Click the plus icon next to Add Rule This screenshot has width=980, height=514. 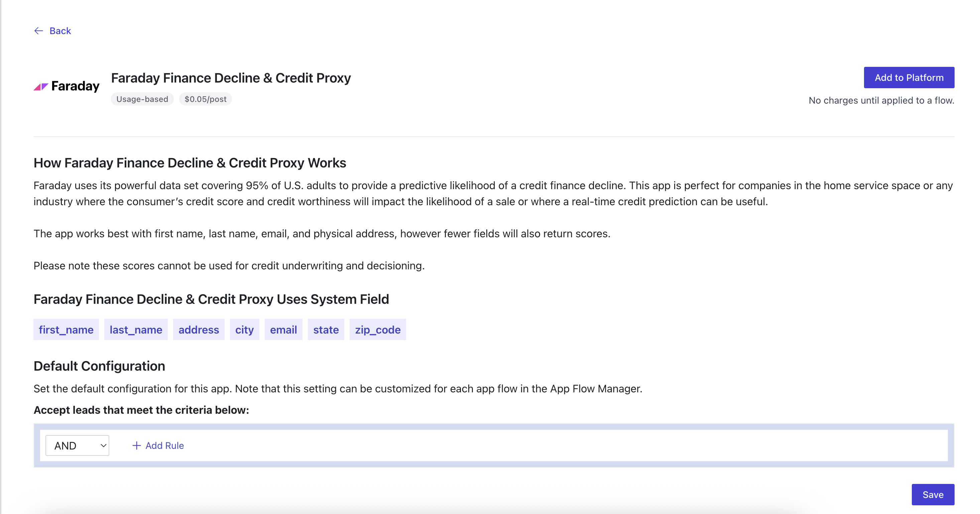[x=135, y=445]
